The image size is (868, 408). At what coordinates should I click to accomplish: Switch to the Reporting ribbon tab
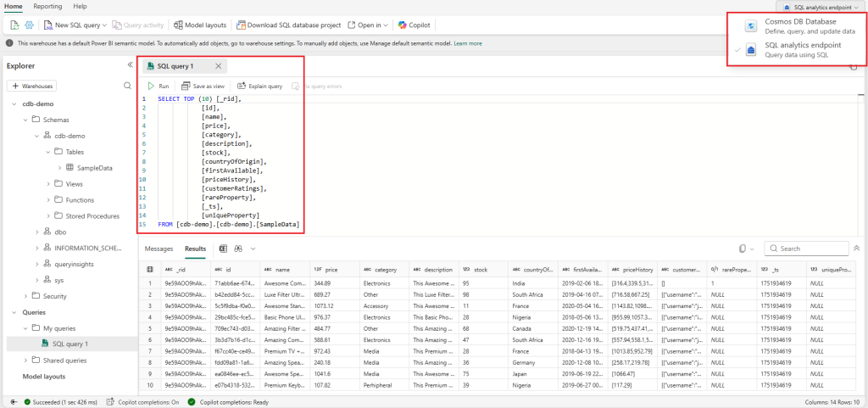[x=47, y=6]
